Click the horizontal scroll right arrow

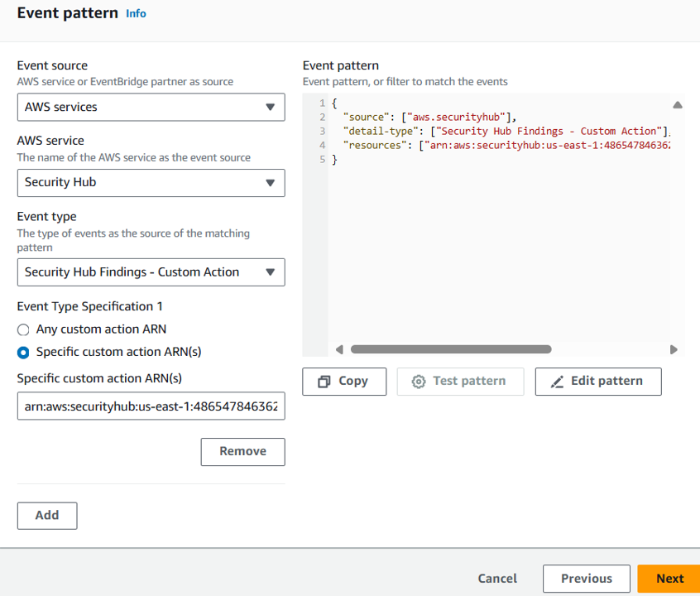(674, 349)
